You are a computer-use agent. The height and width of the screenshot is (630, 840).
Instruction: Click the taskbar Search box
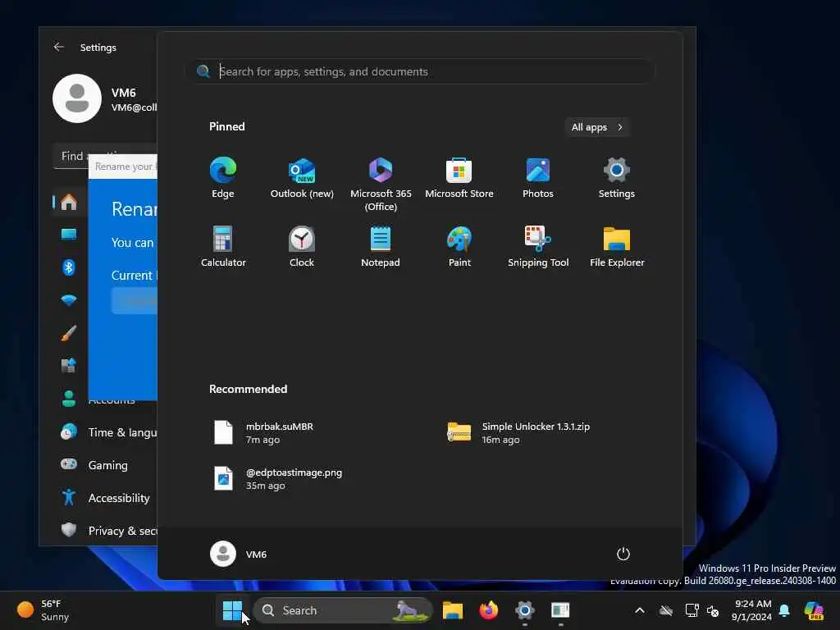click(x=342, y=610)
